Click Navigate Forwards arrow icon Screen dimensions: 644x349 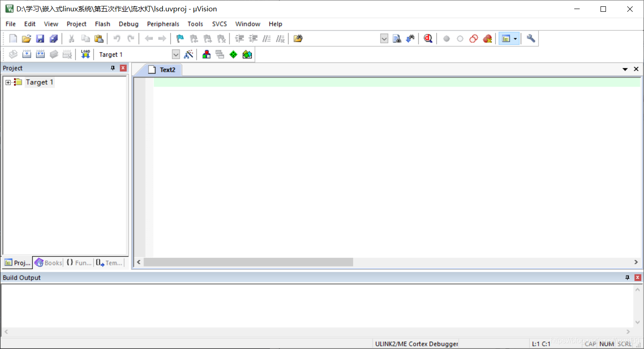(162, 39)
